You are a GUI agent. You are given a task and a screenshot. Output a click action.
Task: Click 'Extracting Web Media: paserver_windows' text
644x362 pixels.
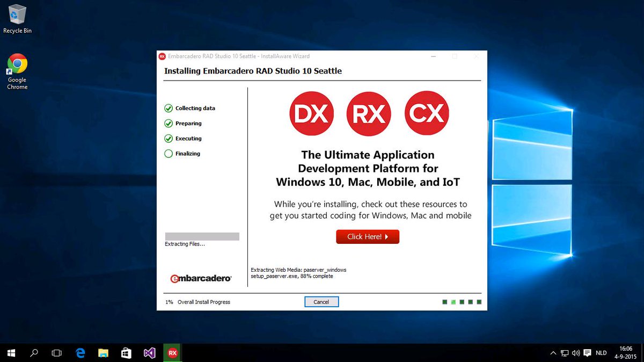[298, 270]
